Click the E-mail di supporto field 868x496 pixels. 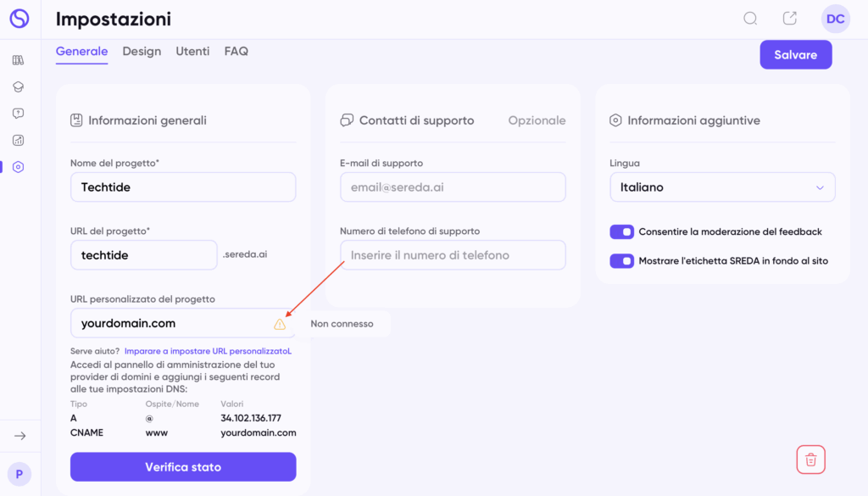tap(453, 187)
